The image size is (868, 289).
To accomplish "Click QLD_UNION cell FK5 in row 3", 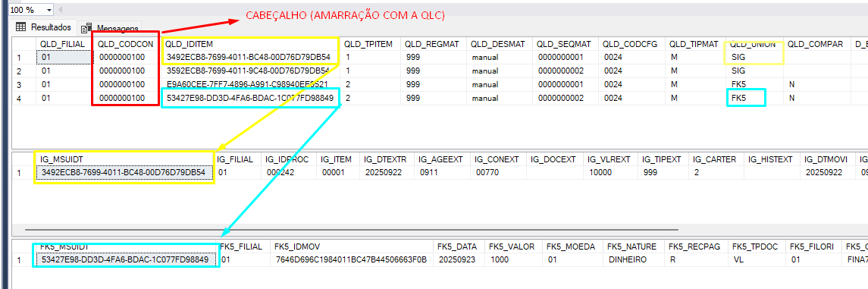I will click(755, 85).
